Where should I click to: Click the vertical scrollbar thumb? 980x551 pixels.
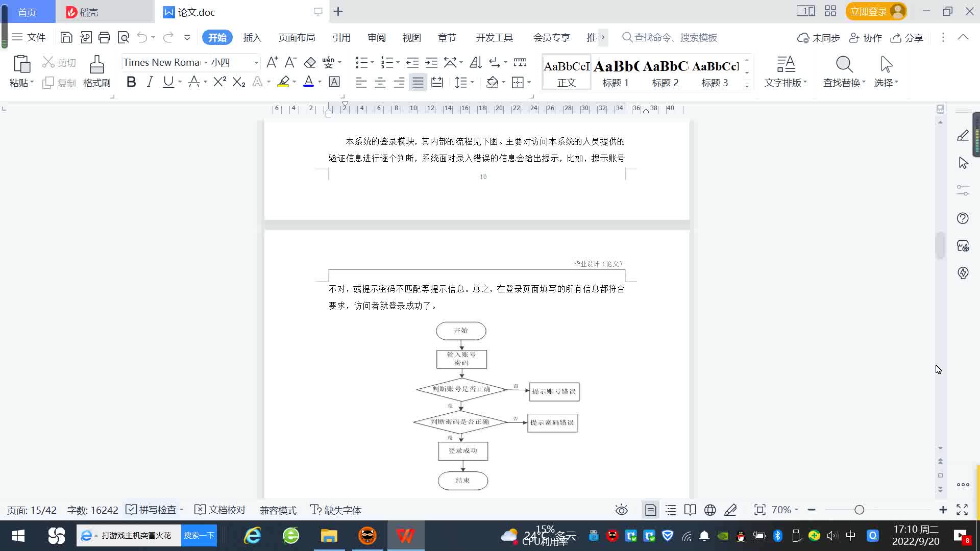(x=940, y=245)
